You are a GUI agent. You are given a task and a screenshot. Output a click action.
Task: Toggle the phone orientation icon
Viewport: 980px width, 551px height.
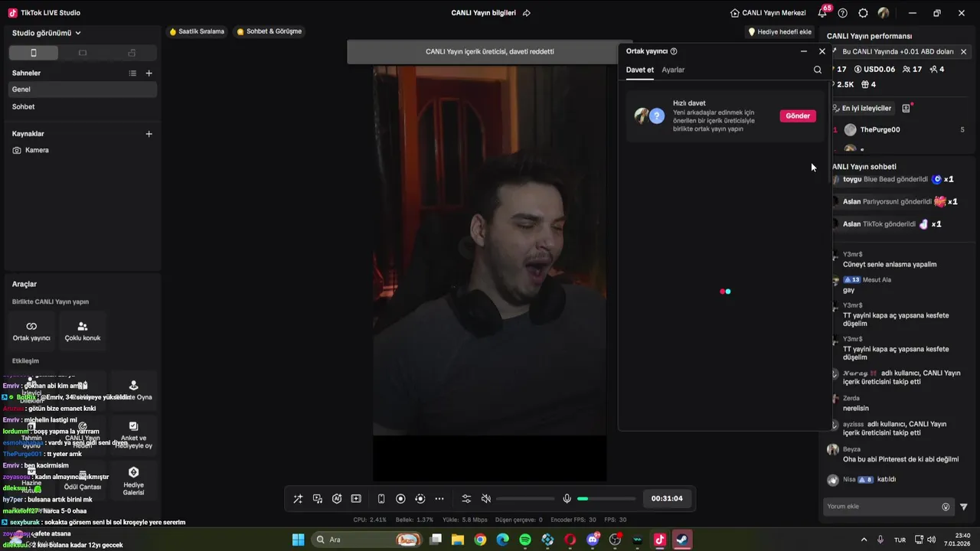point(381,499)
